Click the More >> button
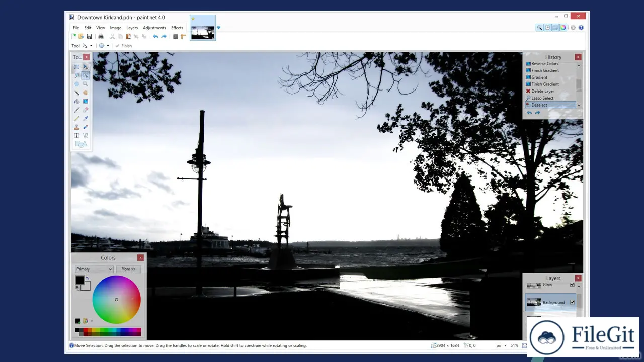Image resolution: width=644 pixels, height=362 pixels. pos(128,269)
